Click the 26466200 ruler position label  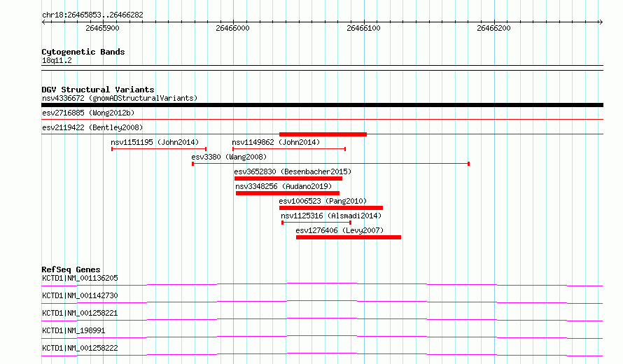pos(493,28)
